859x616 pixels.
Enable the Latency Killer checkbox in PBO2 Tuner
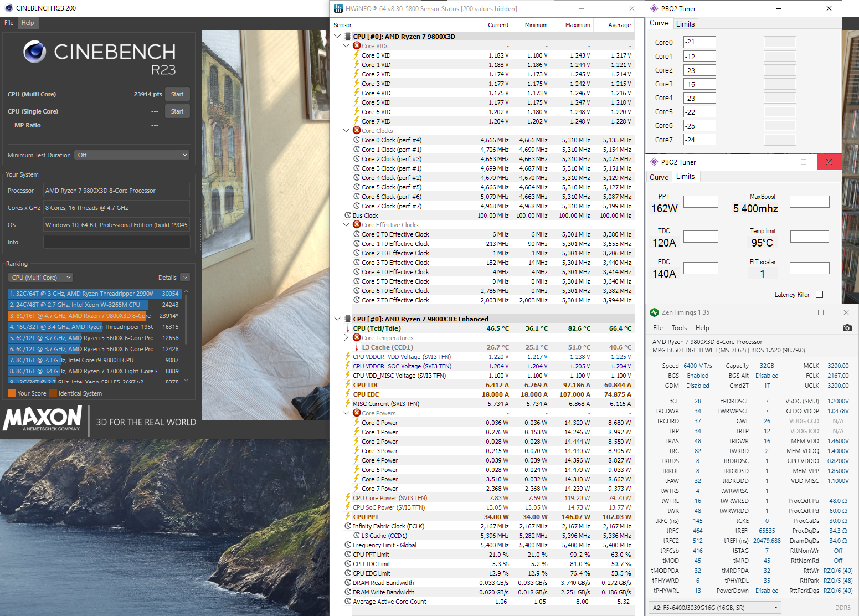point(820,295)
